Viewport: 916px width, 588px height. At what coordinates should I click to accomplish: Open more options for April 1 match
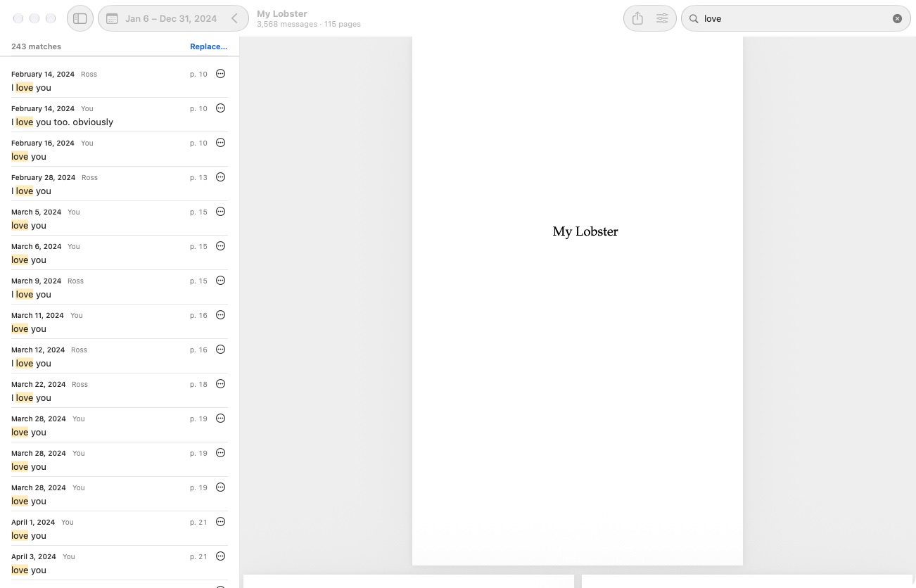220,522
